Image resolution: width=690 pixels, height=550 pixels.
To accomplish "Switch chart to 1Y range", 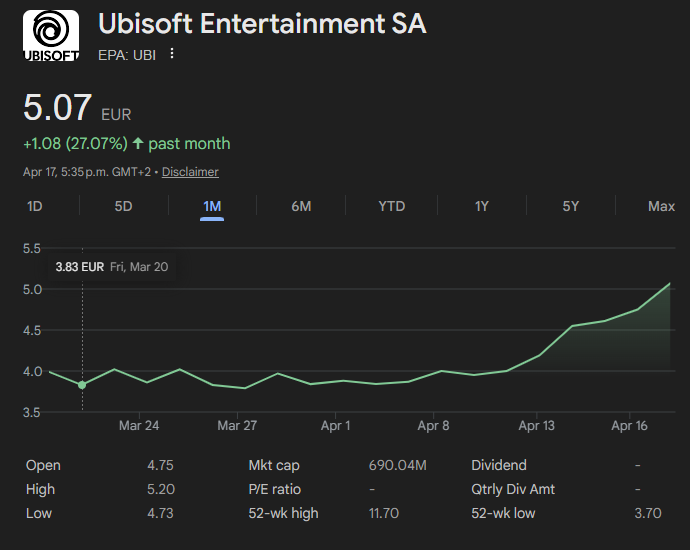I will 481,206.
